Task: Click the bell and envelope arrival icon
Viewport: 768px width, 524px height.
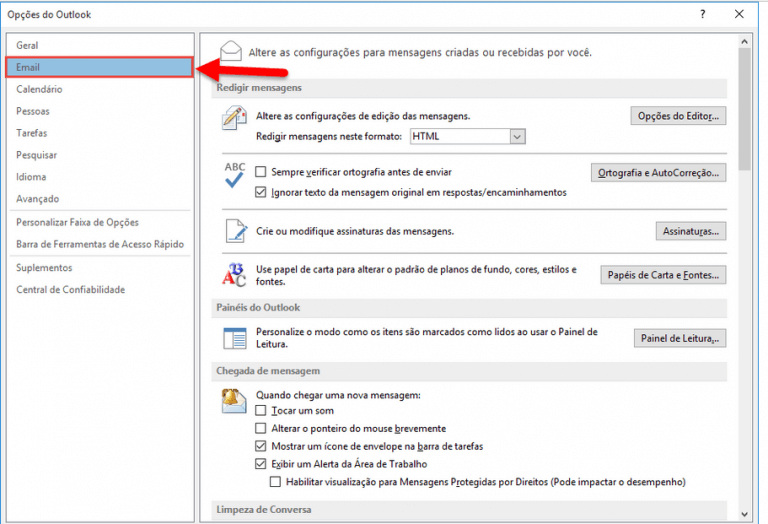Action: pos(234,401)
